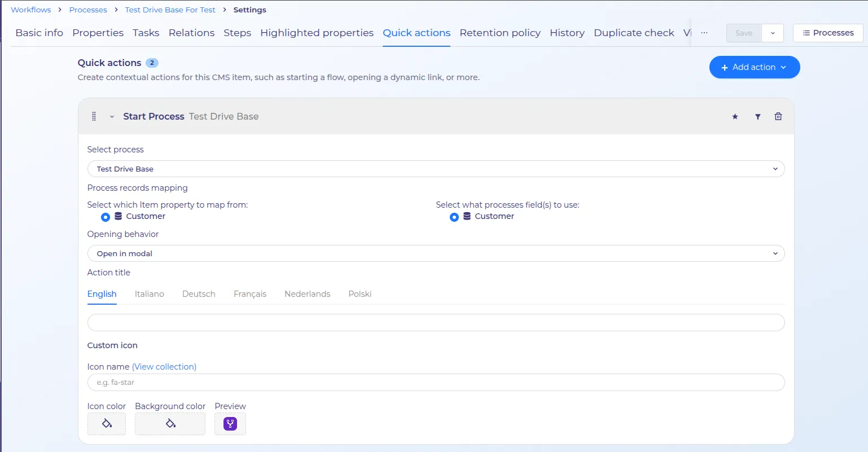Switch to the Français language tab
This screenshot has width=868, height=452.
pyautogui.click(x=250, y=294)
